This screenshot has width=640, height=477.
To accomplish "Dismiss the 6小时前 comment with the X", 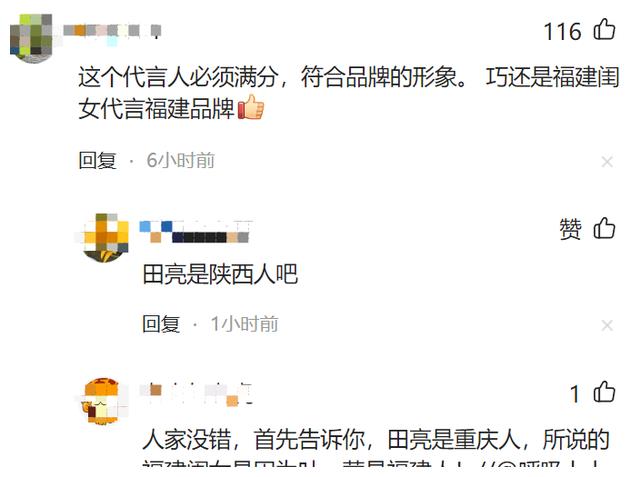I will click(607, 162).
